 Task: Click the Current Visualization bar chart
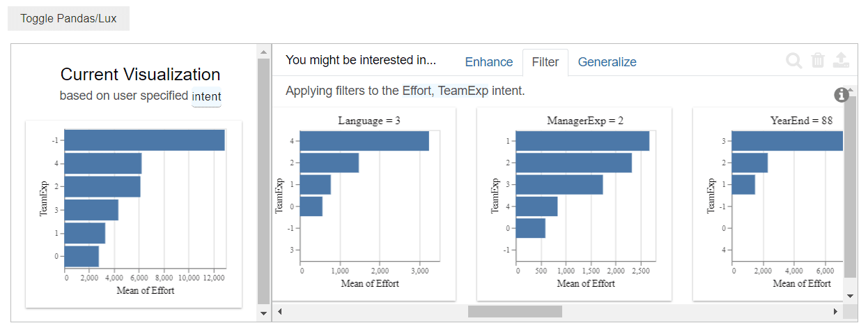(134, 213)
